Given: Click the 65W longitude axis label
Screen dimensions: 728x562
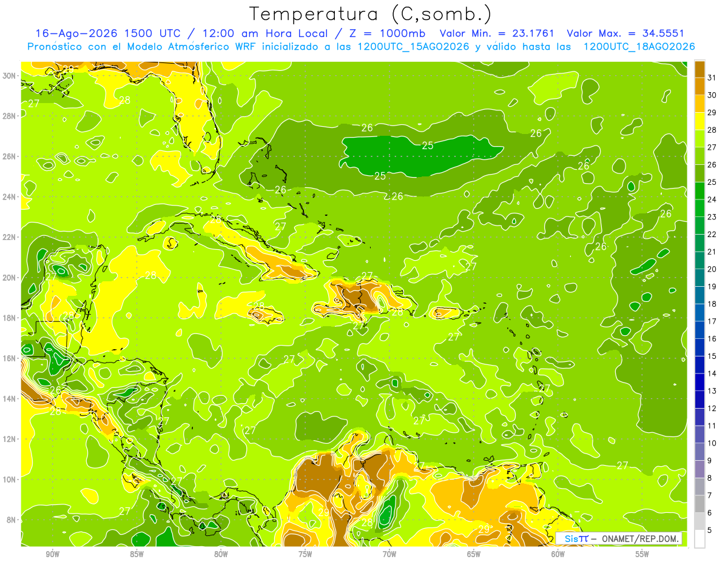Looking at the screenshot, I should click(474, 554).
